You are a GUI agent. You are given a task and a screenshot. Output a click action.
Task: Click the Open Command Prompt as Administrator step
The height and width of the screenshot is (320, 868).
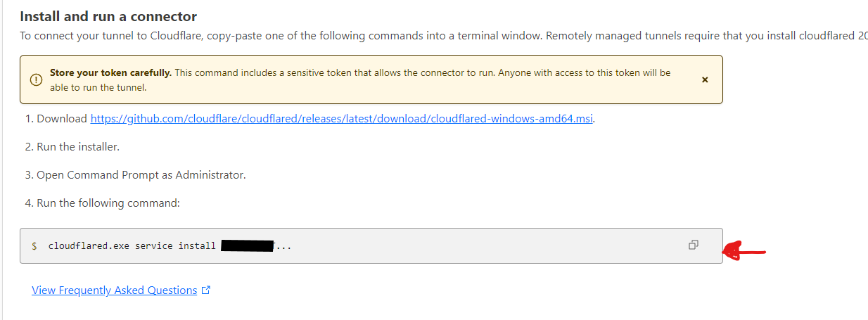(x=136, y=175)
